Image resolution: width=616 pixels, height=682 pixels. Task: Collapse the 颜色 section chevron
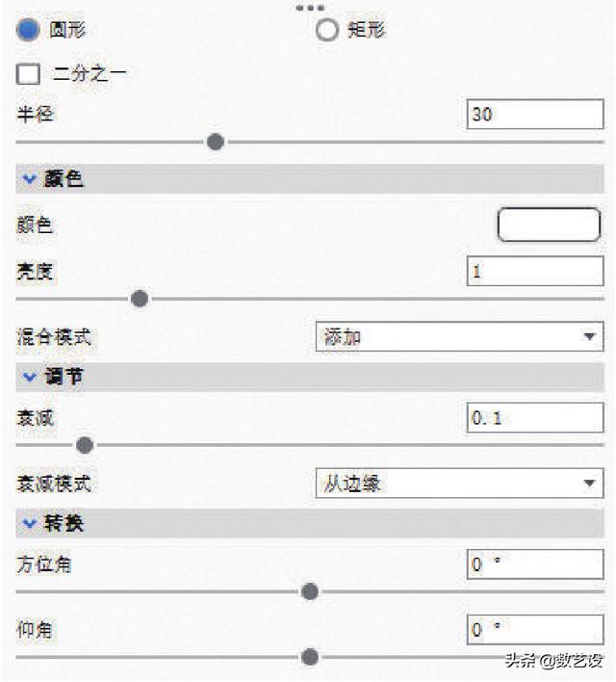click(x=30, y=179)
